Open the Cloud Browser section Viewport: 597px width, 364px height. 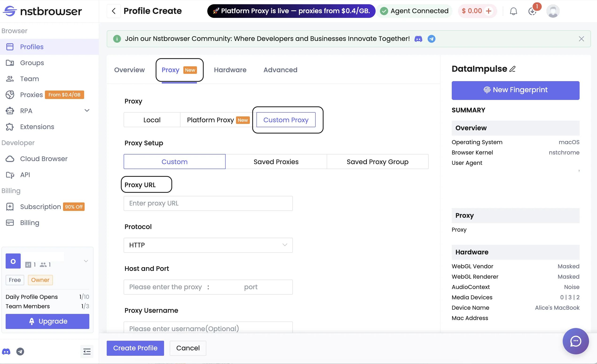pyautogui.click(x=44, y=159)
